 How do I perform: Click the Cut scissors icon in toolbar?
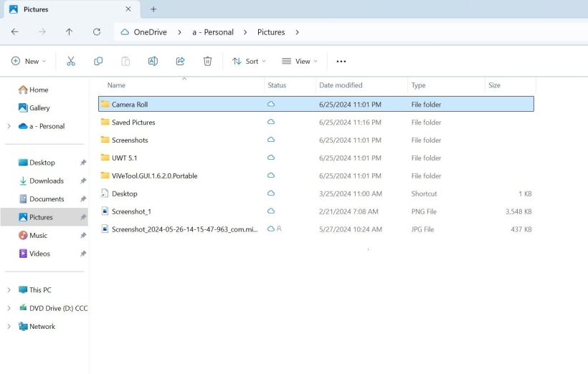point(71,62)
